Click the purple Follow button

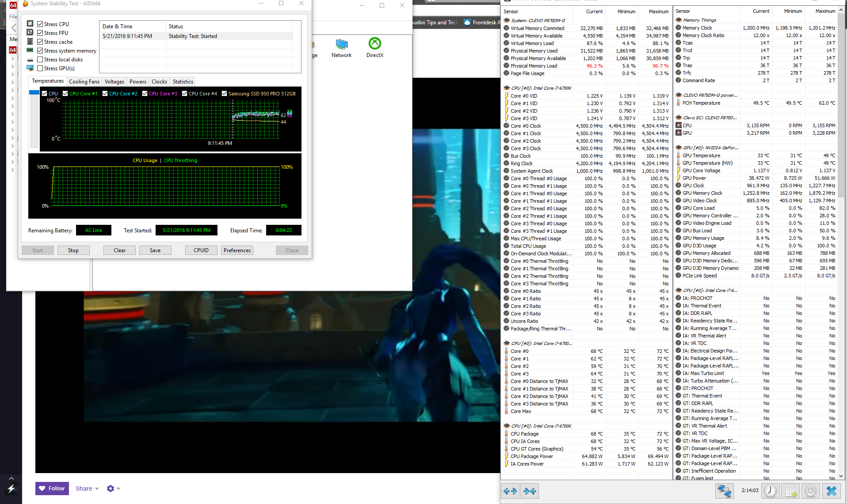click(x=52, y=489)
